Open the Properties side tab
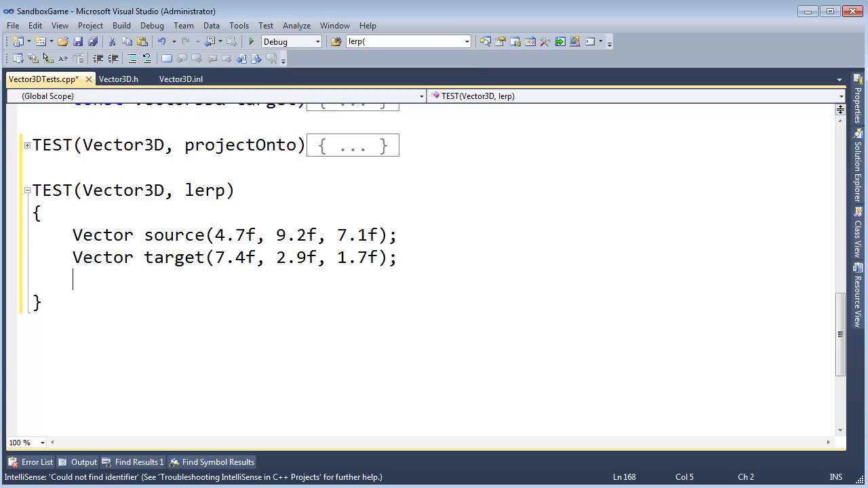Viewport: 868px width, 488px height. pyautogui.click(x=858, y=100)
